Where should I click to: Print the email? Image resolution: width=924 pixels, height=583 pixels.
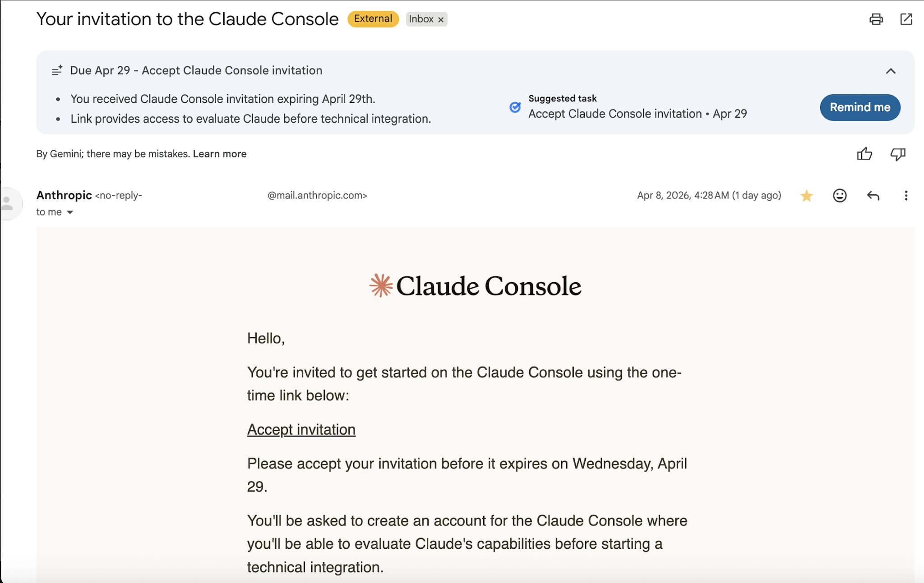[x=876, y=19]
